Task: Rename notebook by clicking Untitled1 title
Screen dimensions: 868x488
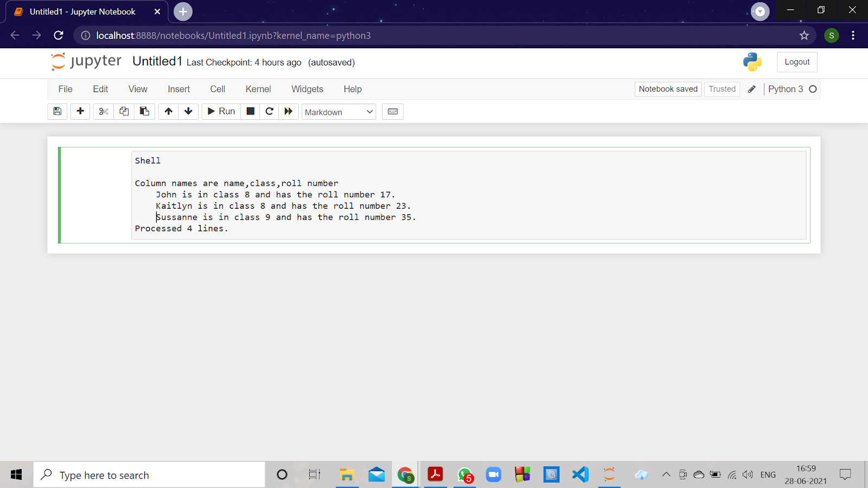Action: click(157, 61)
